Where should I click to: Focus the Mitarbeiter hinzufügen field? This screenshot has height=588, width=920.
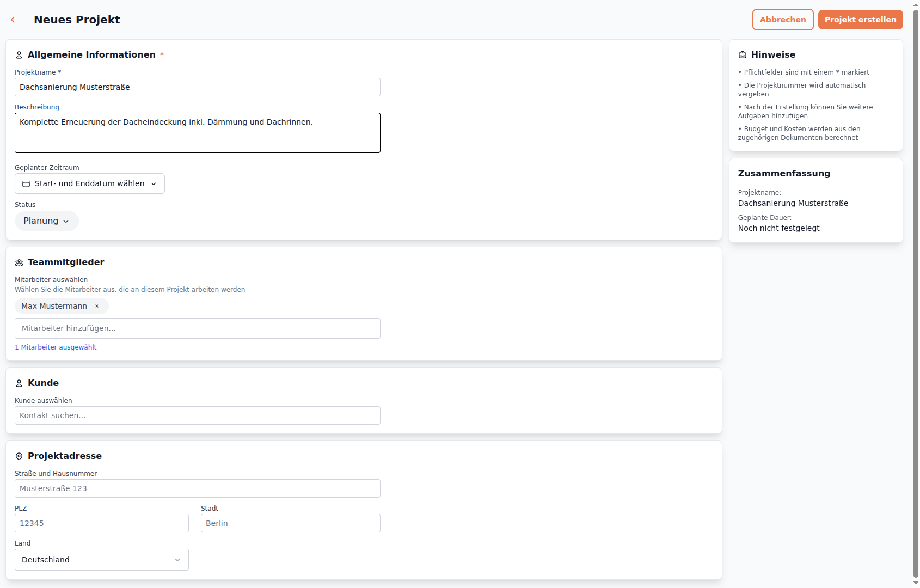(x=197, y=328)
